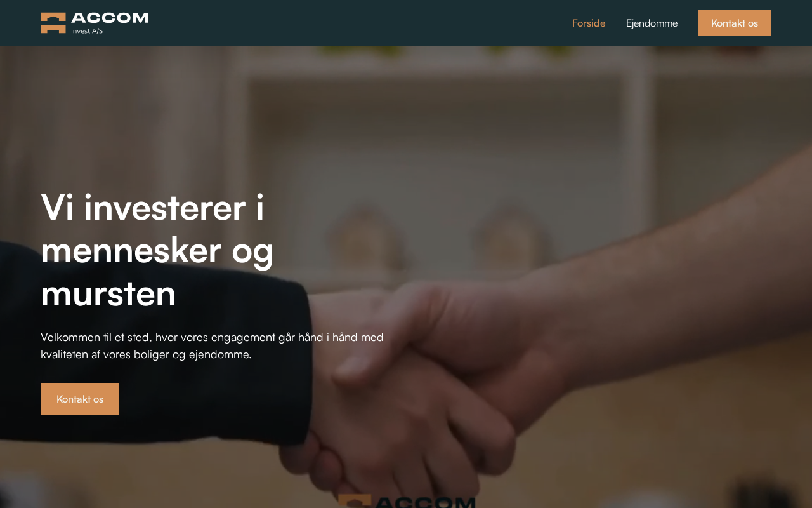Open the Forside navigation link
812x508 pixels.
[x=589, y=23]
